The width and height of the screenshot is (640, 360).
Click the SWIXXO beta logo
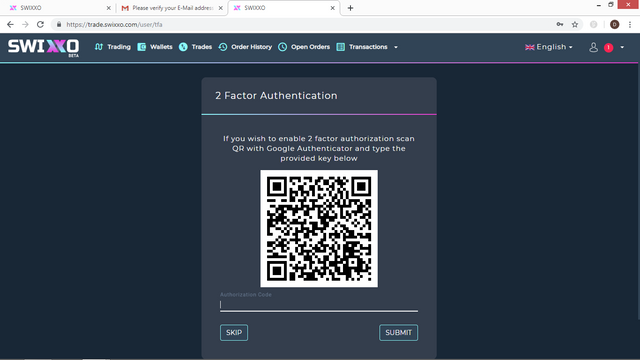pyautogui.click(x=44, y=47)
